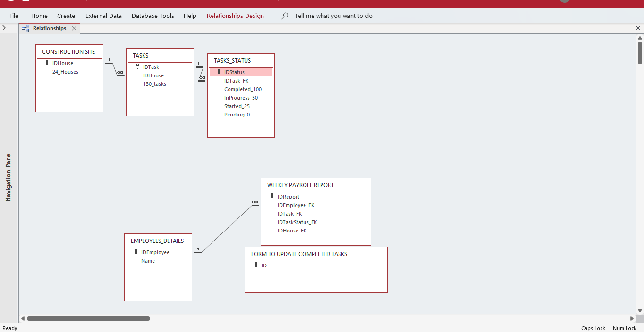Open the File menu
This screenshot has height=332, width=644.
pos(14,16)
